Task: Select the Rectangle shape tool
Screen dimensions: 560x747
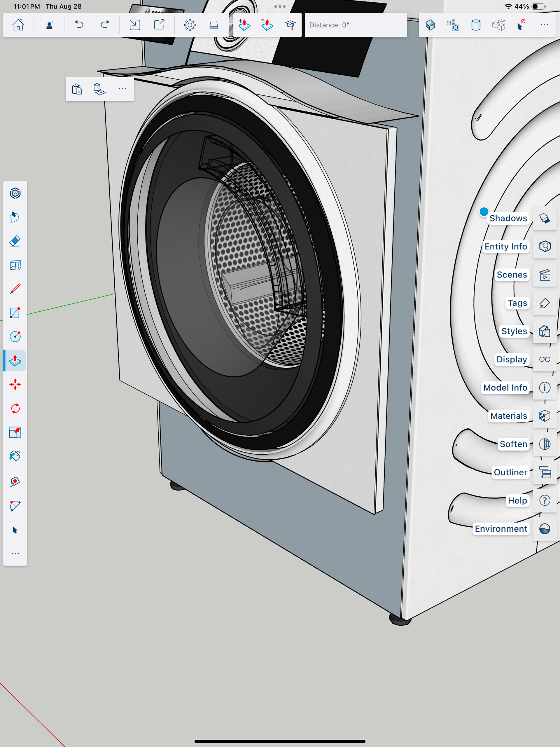Action: coord(15,313)
